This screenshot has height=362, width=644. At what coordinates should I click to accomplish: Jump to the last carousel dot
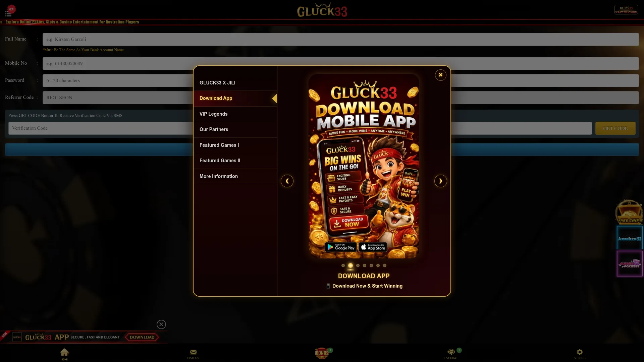pyautogui.click(x=385, y=265)
